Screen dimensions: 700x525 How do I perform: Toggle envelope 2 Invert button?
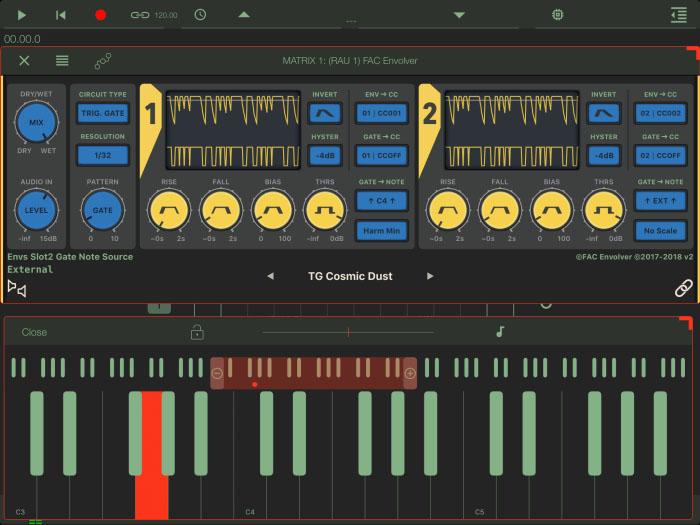(x=603, y=114)
